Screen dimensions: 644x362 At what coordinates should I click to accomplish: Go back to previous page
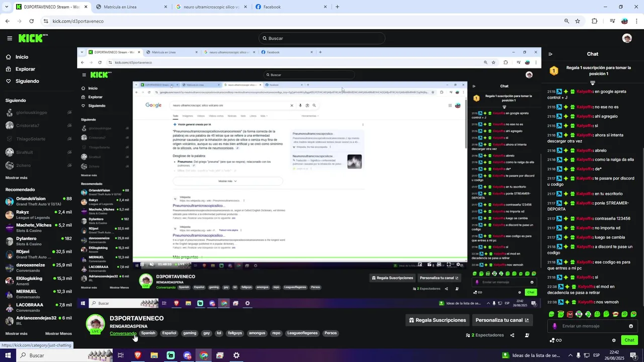click(7, 21)
